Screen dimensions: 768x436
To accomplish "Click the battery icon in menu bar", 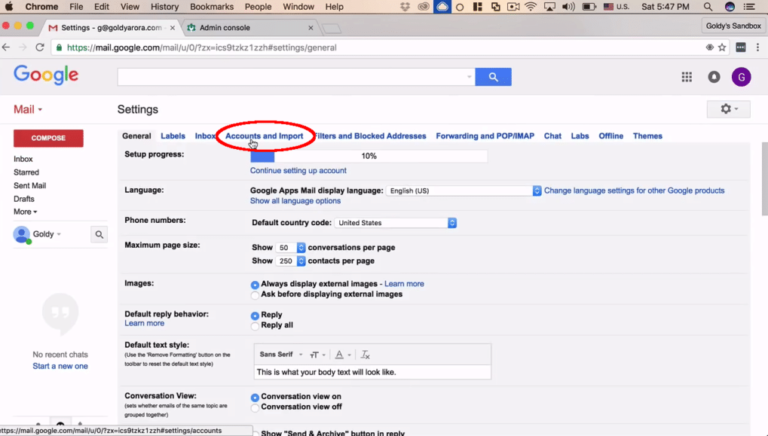I will [589, 7].
